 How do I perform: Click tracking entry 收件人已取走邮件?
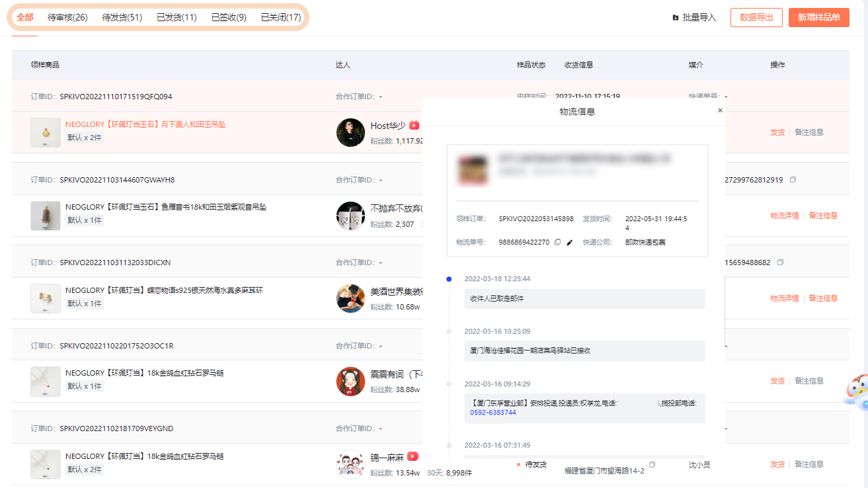(584, 299)
